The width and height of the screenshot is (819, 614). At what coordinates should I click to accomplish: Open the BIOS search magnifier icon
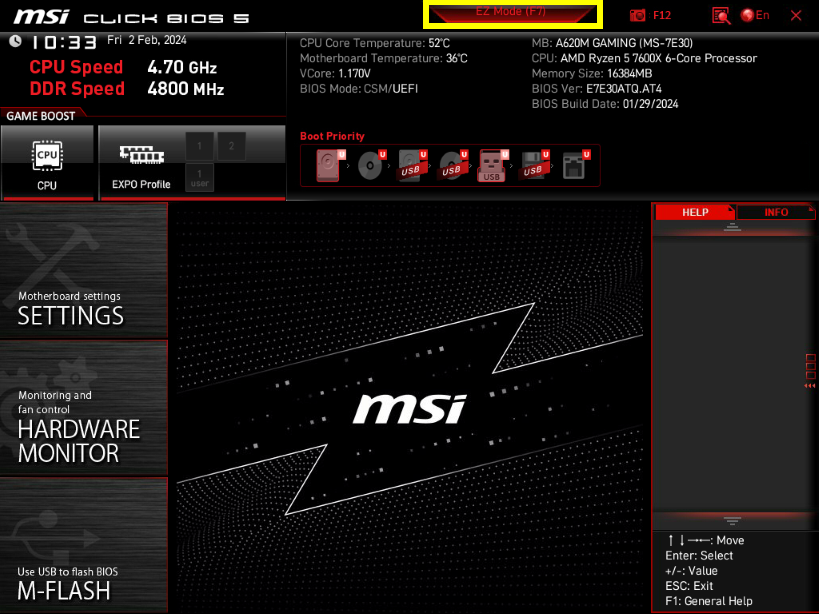pyautogui.click(x=721, y=16)
